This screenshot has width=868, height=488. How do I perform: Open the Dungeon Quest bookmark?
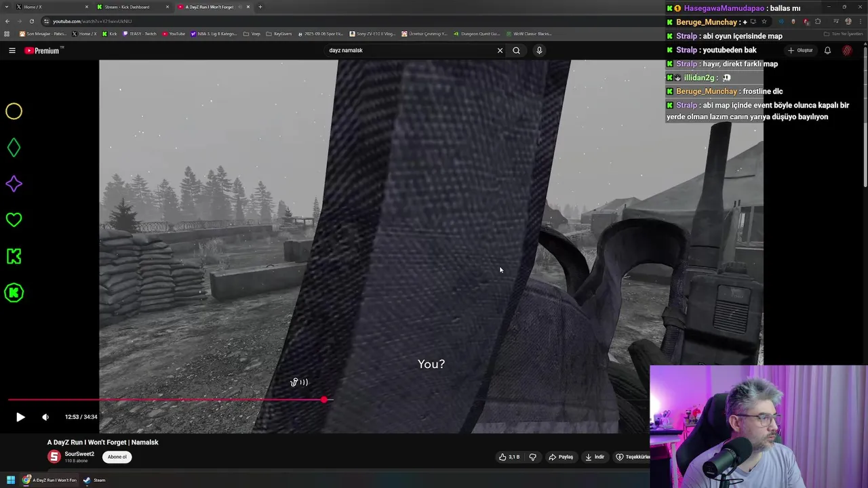point(477,34)
